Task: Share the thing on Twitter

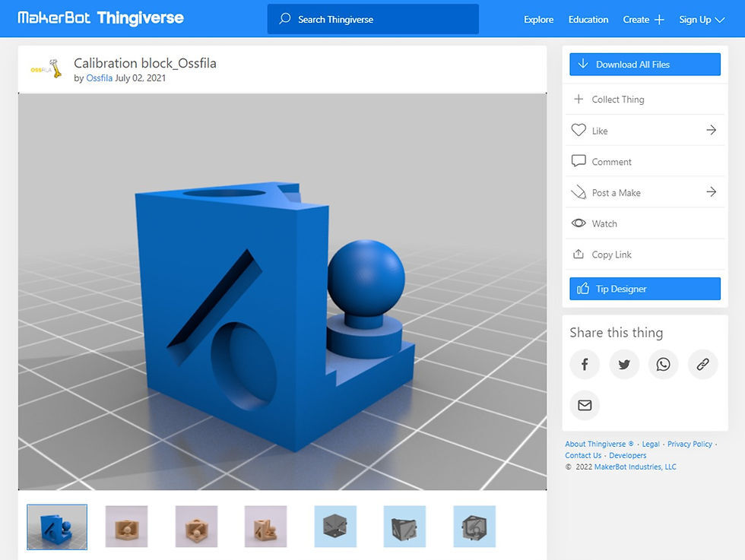Action: coord(624,364)
